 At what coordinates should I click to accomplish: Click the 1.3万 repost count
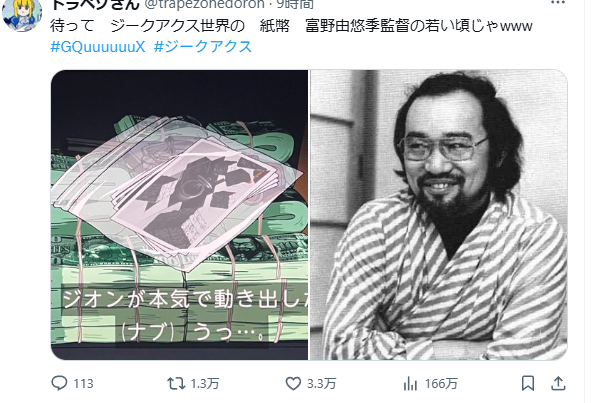(205, 384)
